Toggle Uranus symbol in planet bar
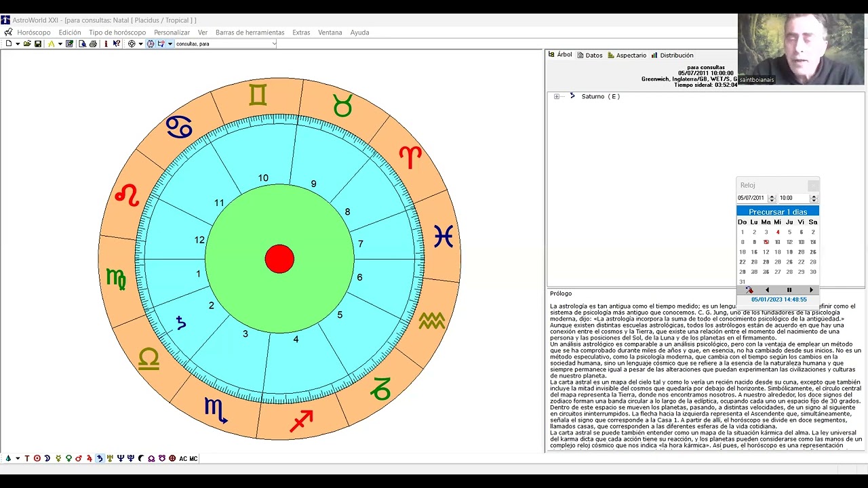Viewport: 868px width, 488px height. coord(110,458)
